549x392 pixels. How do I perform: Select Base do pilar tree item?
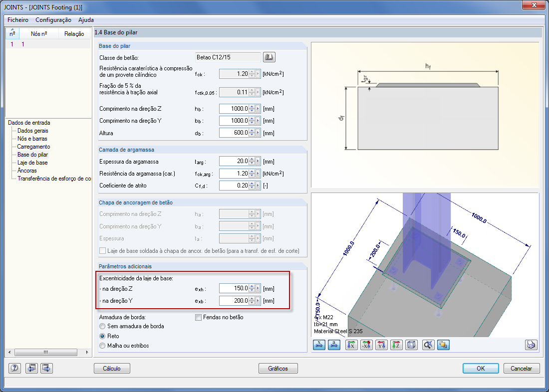coord(33,155)
